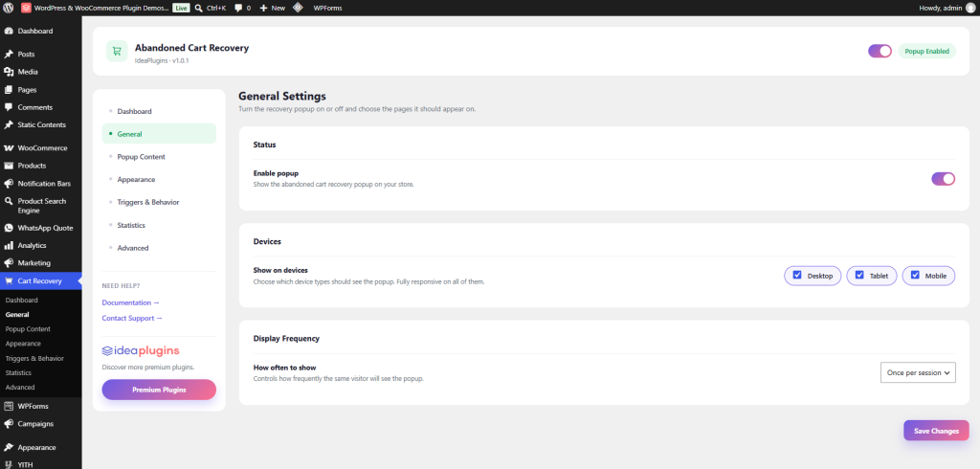Click the Comments icon in sidebar
This screenshot has height=469, width=980.
pyautogui.click(x=9, y=107)
